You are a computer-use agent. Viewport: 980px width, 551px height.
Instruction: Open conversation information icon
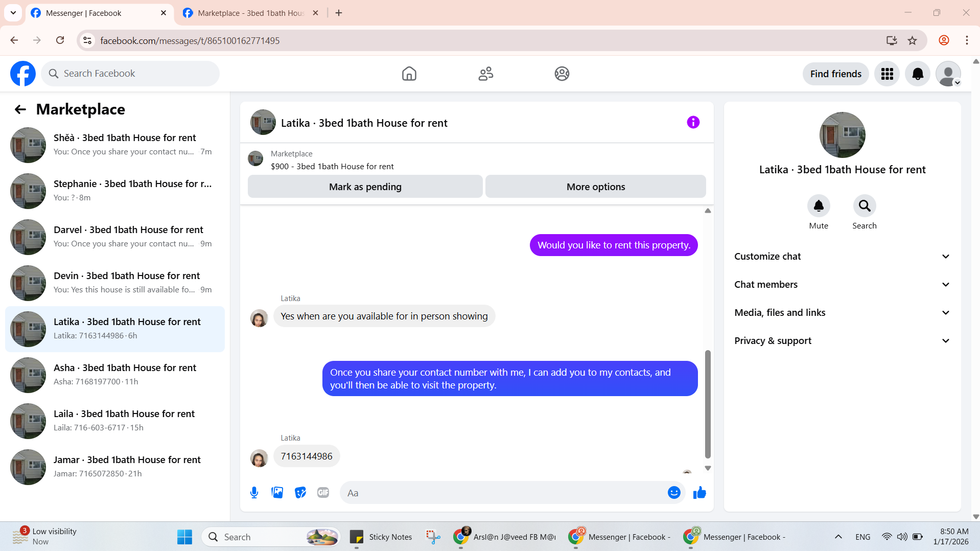click(x=693, y=122)
